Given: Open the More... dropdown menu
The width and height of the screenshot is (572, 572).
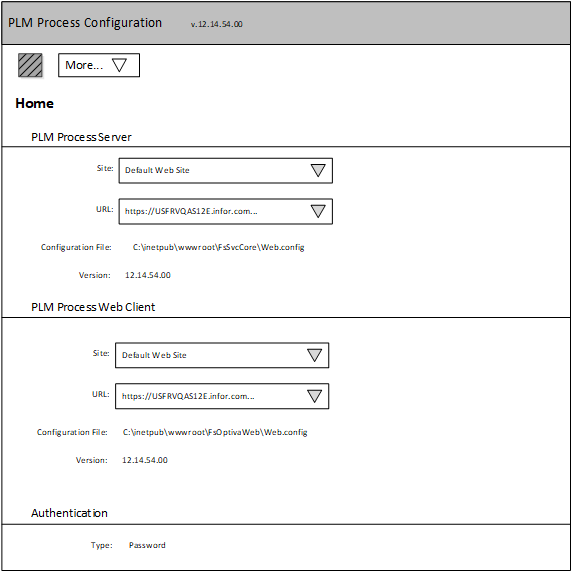Looking at the screenshot, I should 99,65.
